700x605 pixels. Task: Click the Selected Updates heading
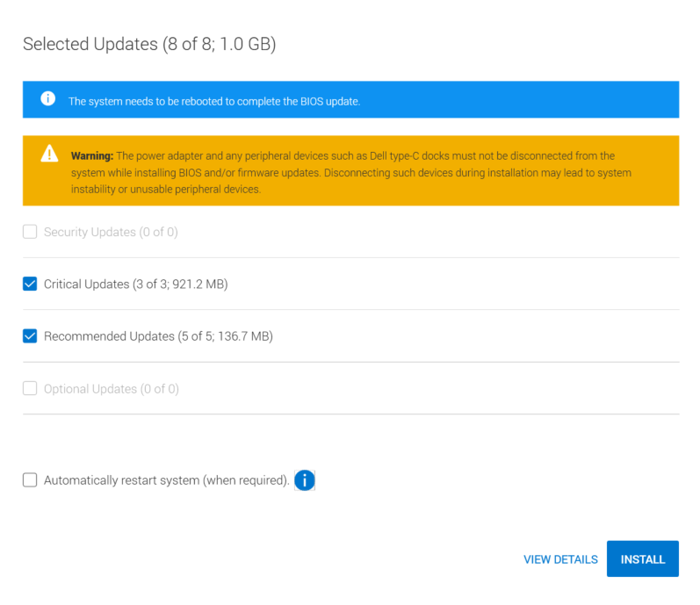149,44
